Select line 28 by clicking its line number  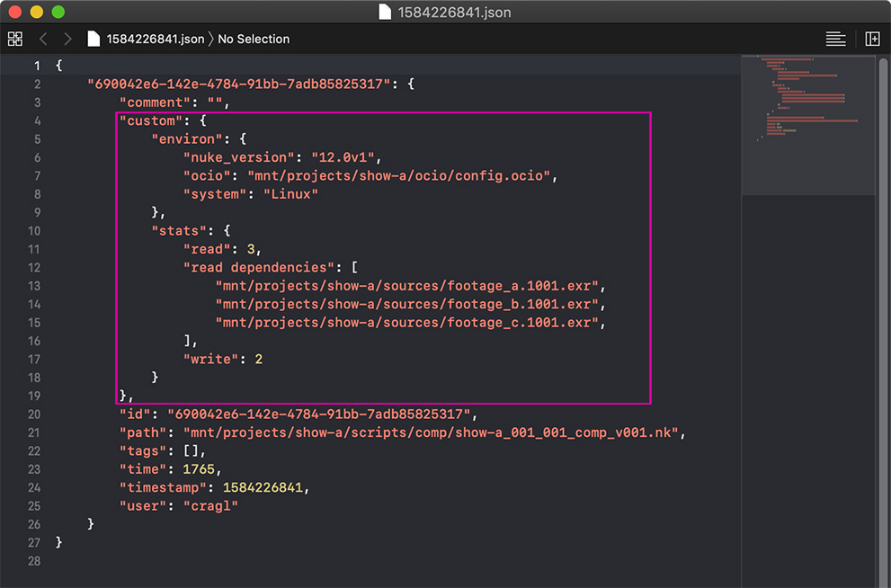[x=34, y=559]
